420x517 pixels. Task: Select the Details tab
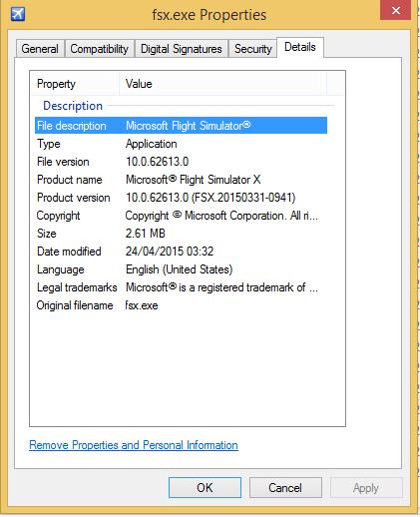coord(300,47)
